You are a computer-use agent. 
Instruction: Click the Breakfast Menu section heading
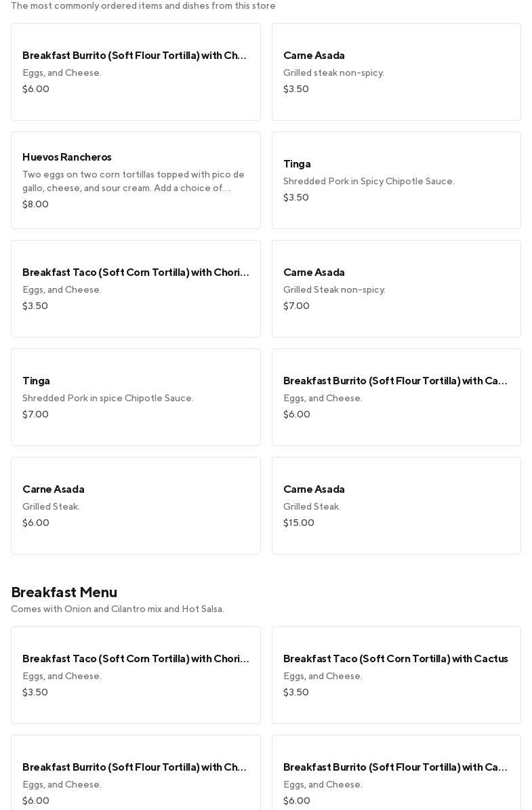coord(64,592)
